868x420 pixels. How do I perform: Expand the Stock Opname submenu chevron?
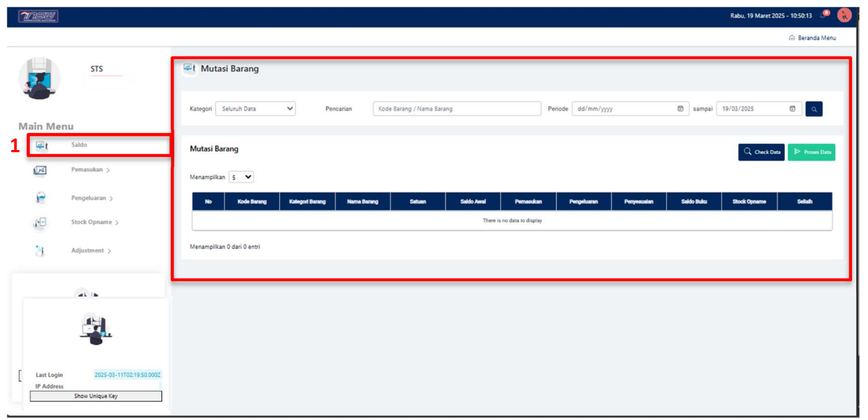pyautogui.click(x=117, y=223)
